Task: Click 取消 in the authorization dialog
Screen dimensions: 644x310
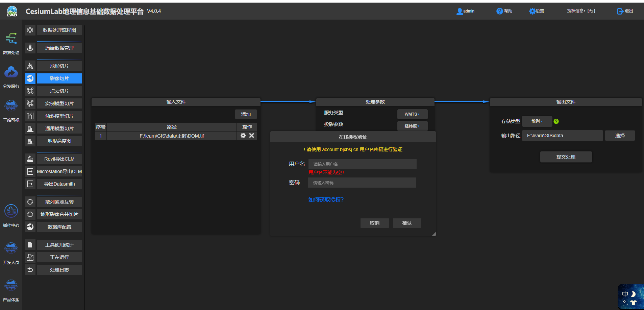Action: click(x=375, y=223)
